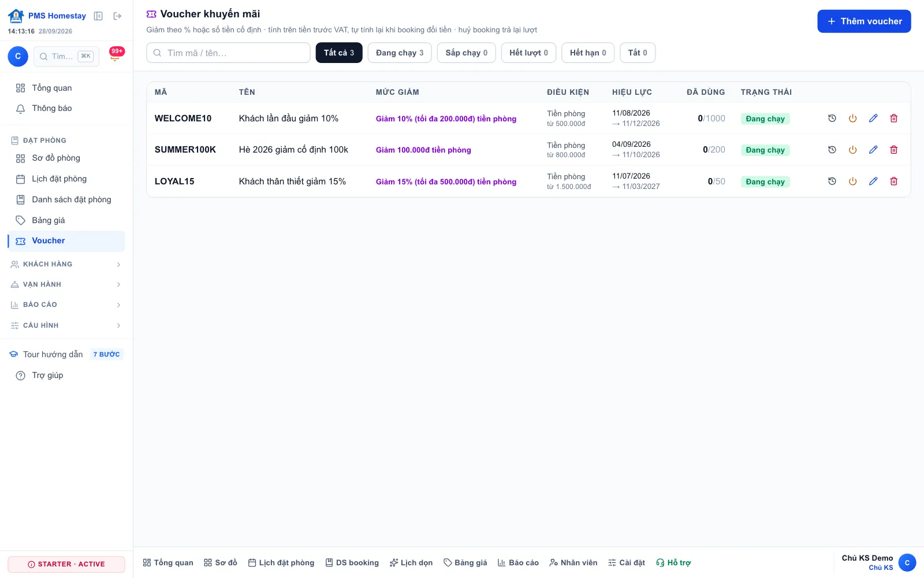The height and width of the screenshot is (578, 924).
Task: Expand the VẬN HÀNH section
Action: (x=66, y=284)
